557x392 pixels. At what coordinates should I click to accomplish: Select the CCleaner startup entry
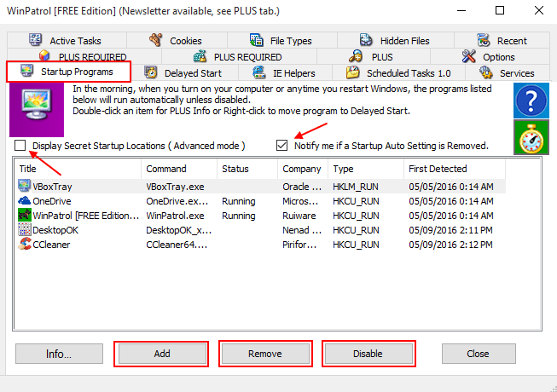[x=262, y=245]
